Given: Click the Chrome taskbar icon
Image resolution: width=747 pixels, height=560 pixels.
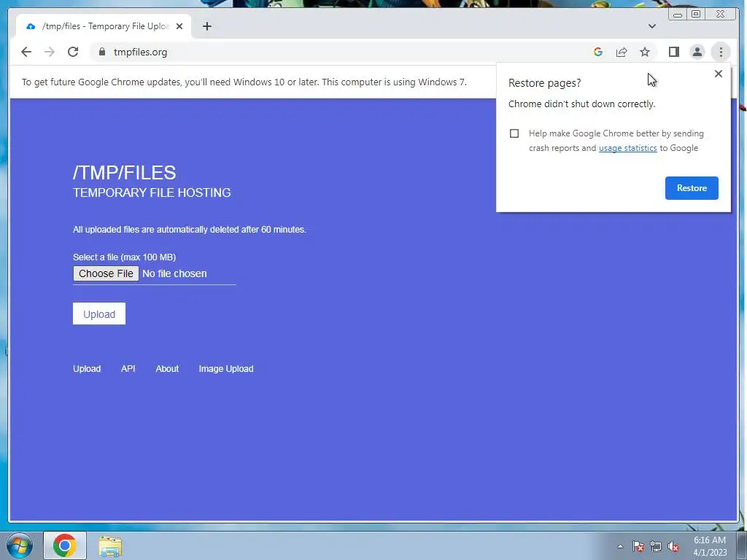Looking at the screenshot, I should click(x=65, y=545).
